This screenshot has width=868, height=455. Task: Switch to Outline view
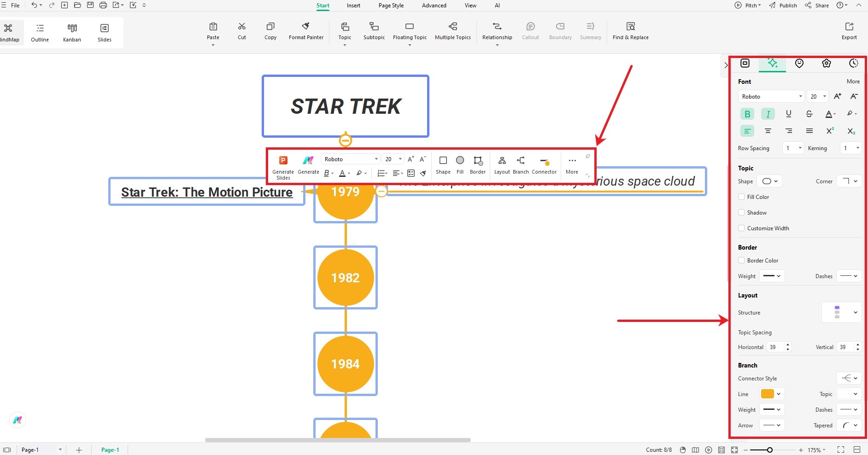[40, 33]
